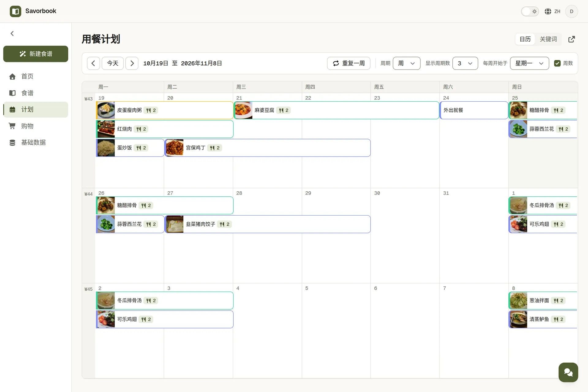Viewport: 588px width, 392px height.
Task: Open 蒜蓉西兰花 entry on the 25th
Action: 543,129
